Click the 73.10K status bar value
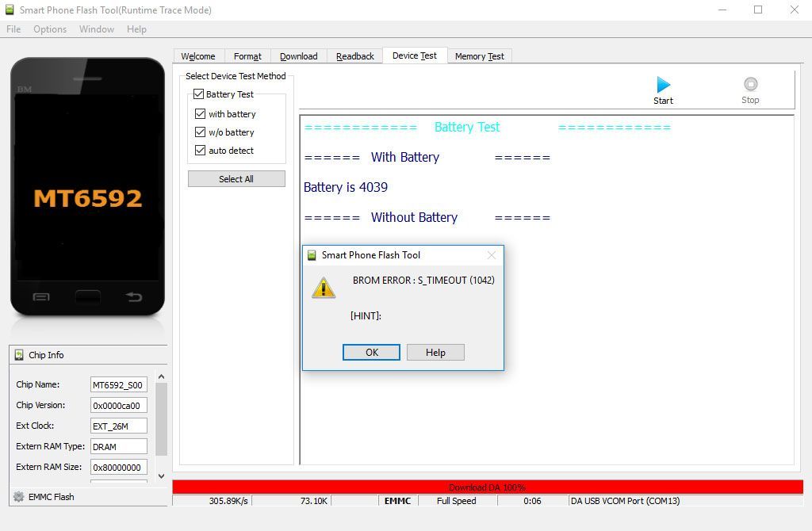The image size is (812, 531). pyautogui.click(x=314, y=501)
